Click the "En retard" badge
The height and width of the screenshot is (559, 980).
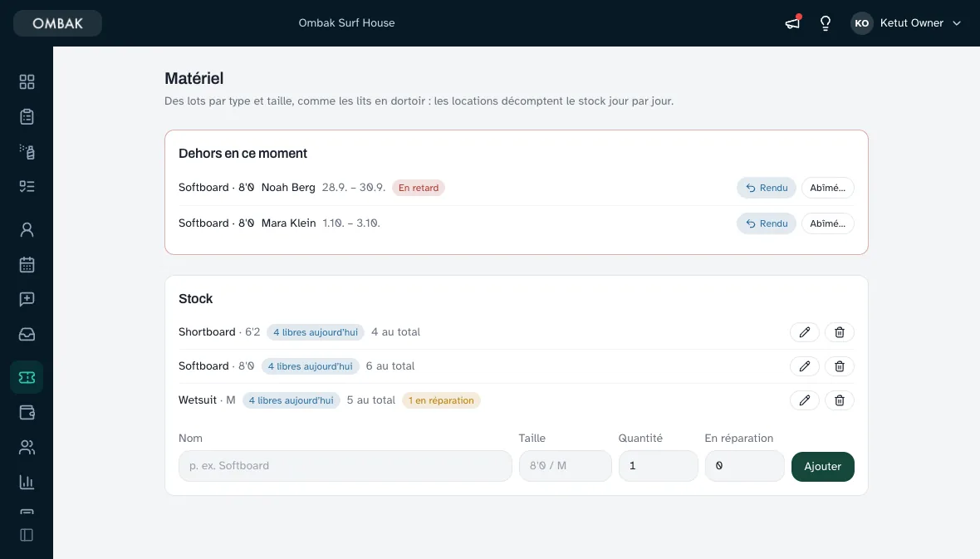pos(418,188)
